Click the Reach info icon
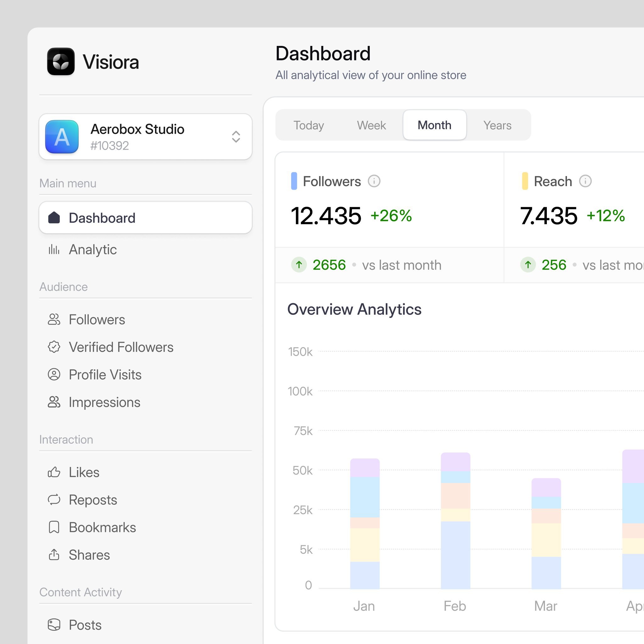Image resolution: width=644 pixels, height=644 pixels. [x=585, y=181]
